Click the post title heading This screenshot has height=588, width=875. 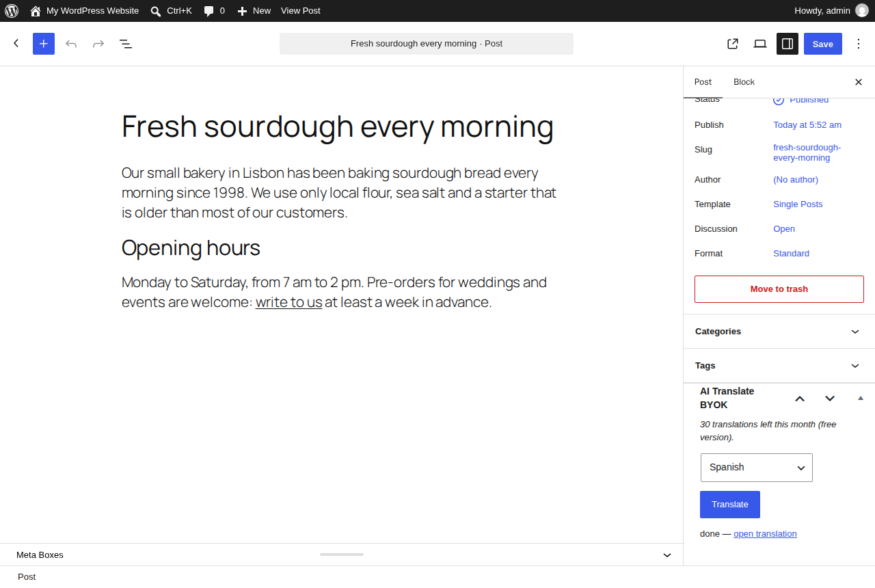pos(338,126)
